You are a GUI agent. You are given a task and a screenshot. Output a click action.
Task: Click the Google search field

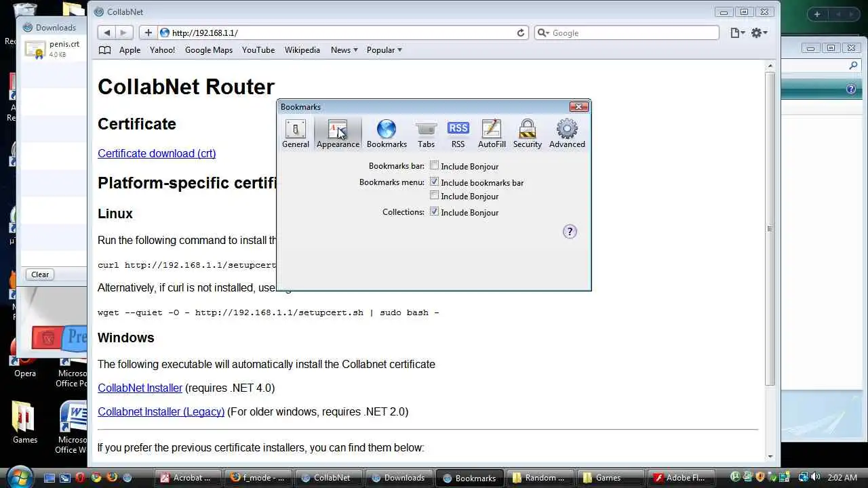point(627,33)
